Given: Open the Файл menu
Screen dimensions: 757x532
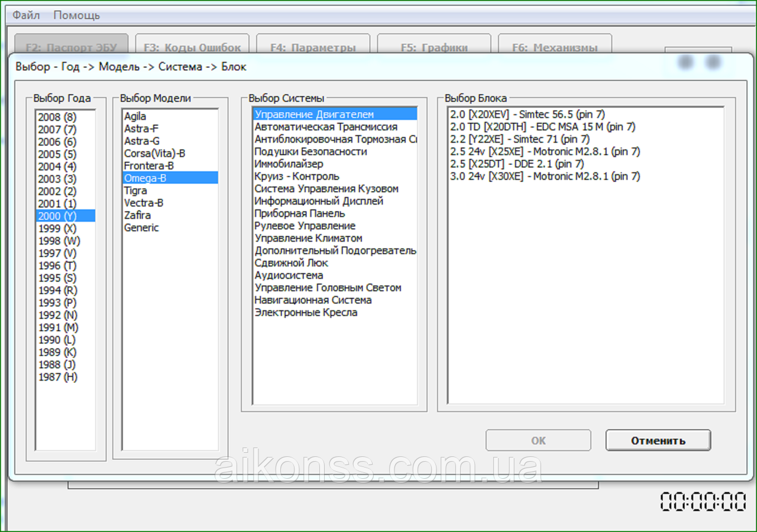Looking at the screenshot, I should (26, 15).
